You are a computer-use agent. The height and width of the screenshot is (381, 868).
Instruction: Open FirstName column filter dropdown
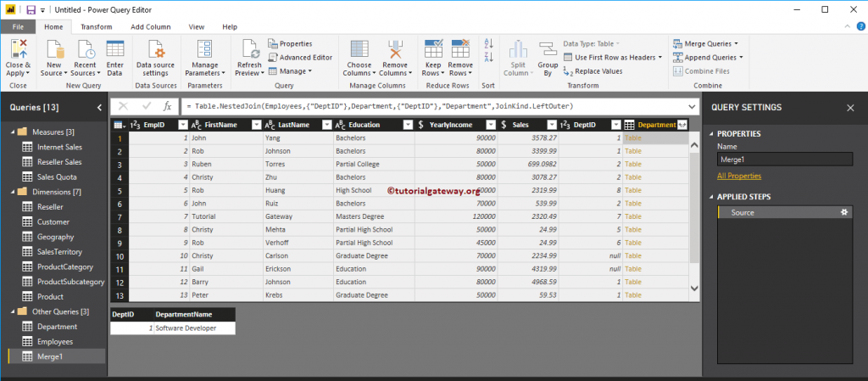pos(256,125)
